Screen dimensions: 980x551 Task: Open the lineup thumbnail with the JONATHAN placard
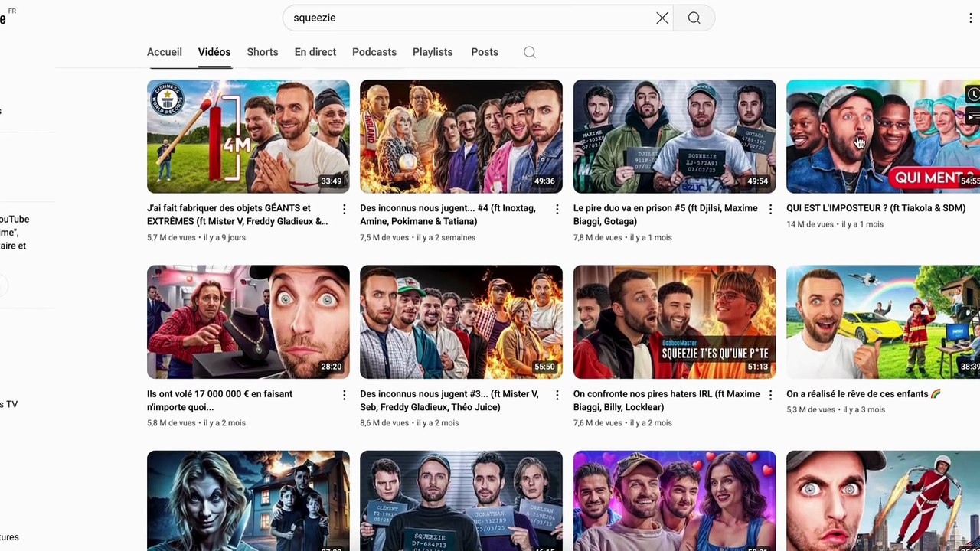[x=461, y=500]
